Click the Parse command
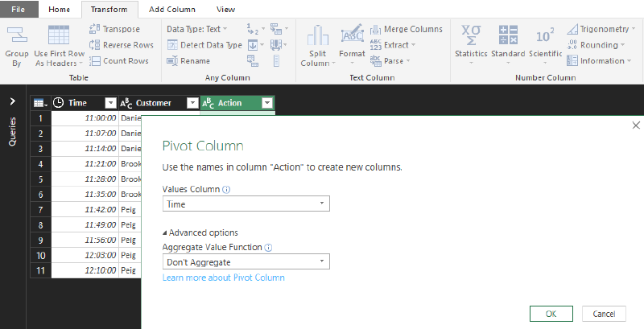644x329 pixels. 390,60
